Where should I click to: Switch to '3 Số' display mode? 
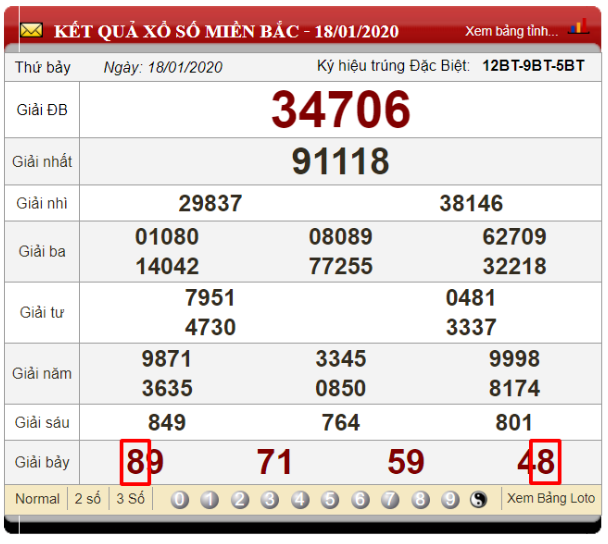131,499
